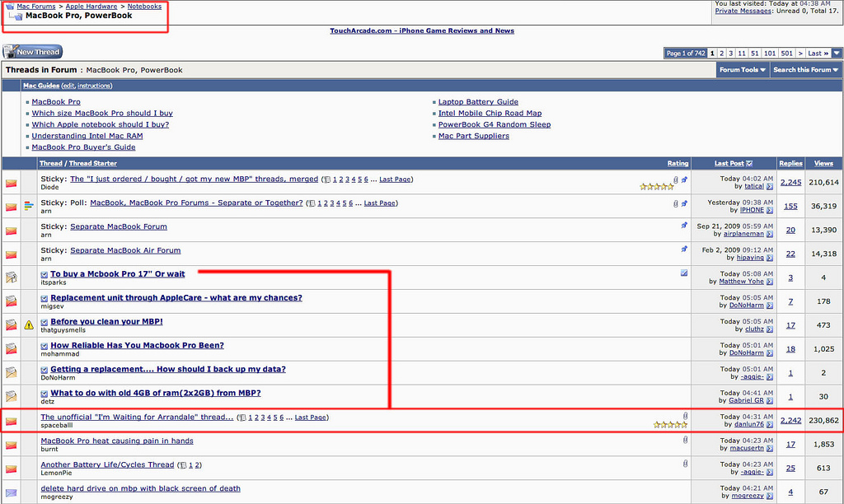Tick checkbox icon beside To buy a Mcbook Pro 17
The width and height of the screenshot is (844, 504).
click(45, 275)
